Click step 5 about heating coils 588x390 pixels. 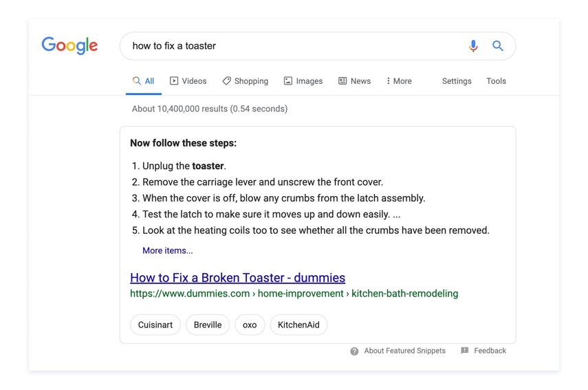(x=310, y=230)
